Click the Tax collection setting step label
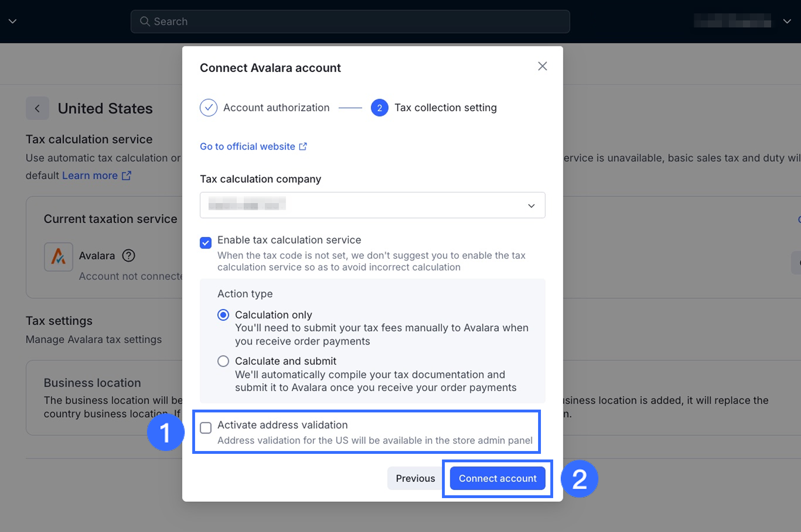Screen dimensions: 801x532 point(446,108)
